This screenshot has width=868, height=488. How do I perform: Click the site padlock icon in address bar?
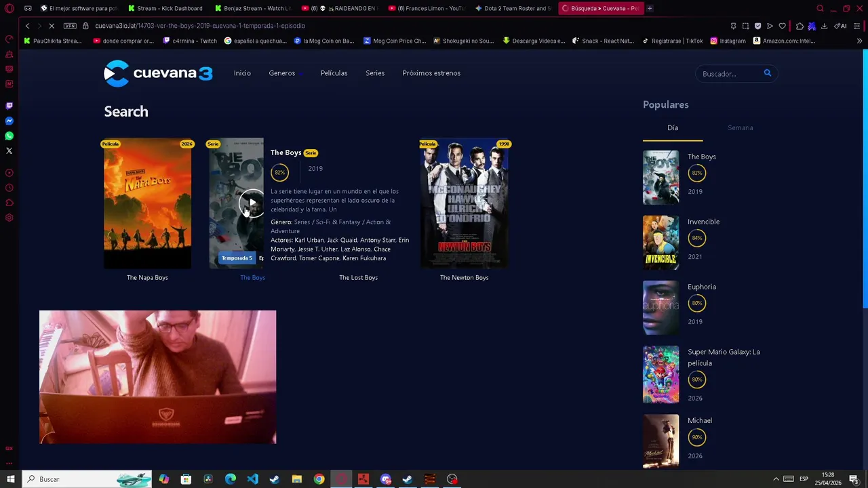pos(85,26)
